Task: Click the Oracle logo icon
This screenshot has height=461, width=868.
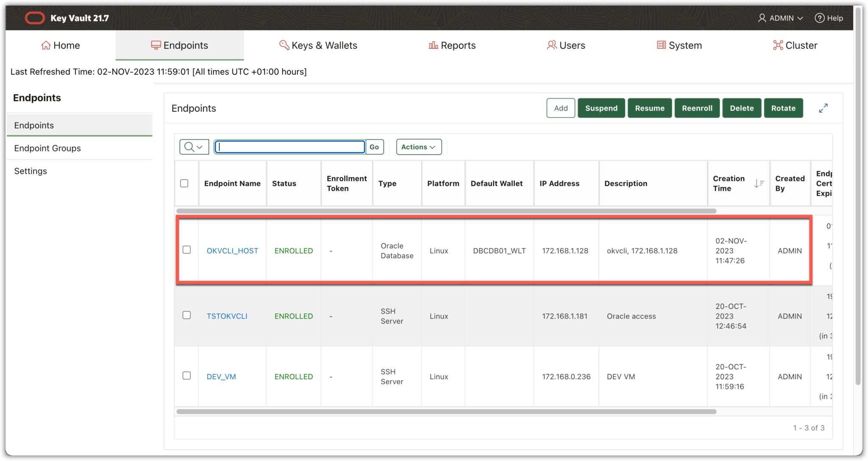Action: (35, 18)
